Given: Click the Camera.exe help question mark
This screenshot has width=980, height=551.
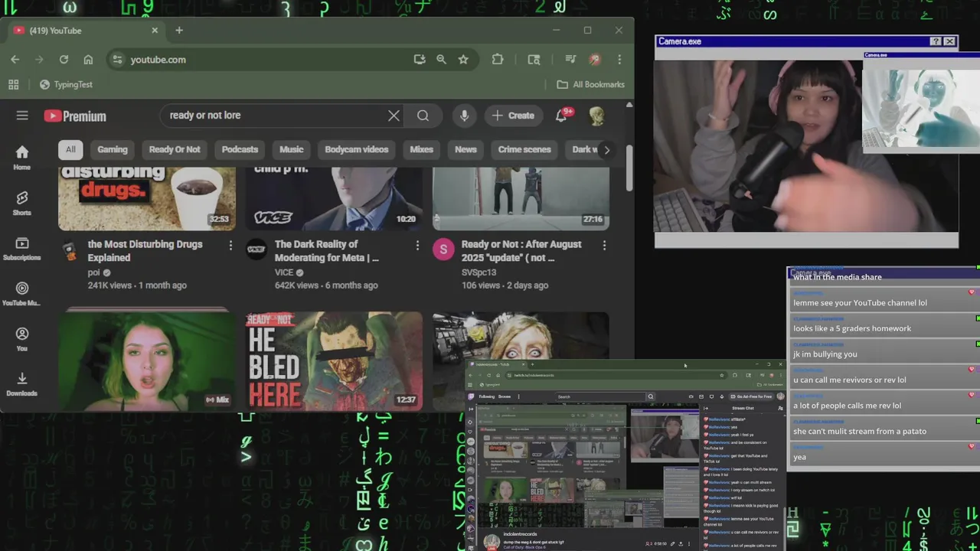Looking at the screenshot, I should tap(936, 41).
